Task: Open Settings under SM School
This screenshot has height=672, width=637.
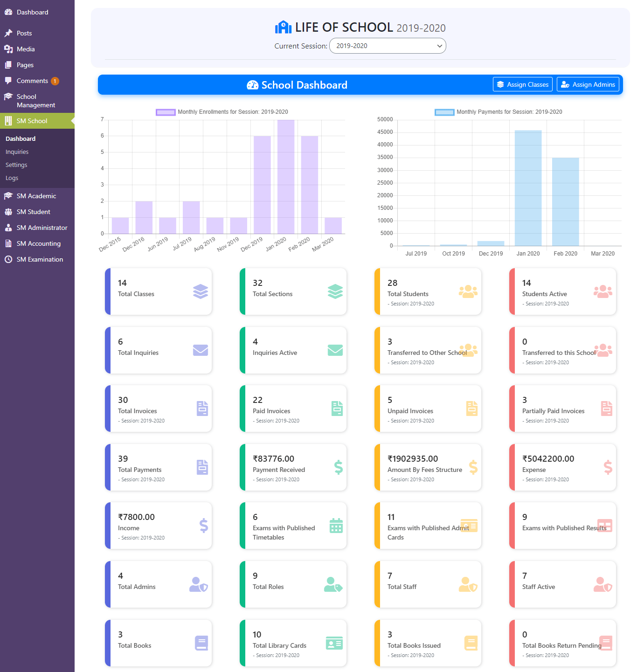Action: point(16,165)
